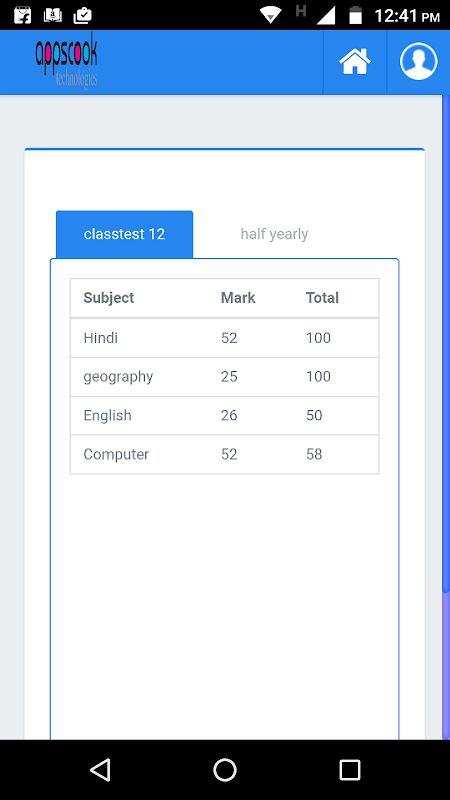Image resolution: width=450 pixels, height=800 pixels.
Task: Click the Mark column header
Action: pyautogui.click(x=238, y=298)
